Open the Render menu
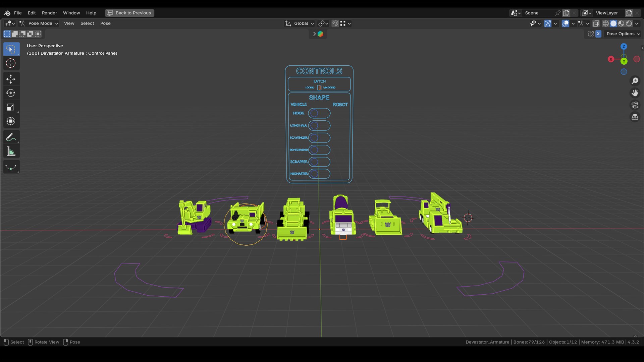The width and height of the screenshot is (644, 362). (x=49, y=13)
